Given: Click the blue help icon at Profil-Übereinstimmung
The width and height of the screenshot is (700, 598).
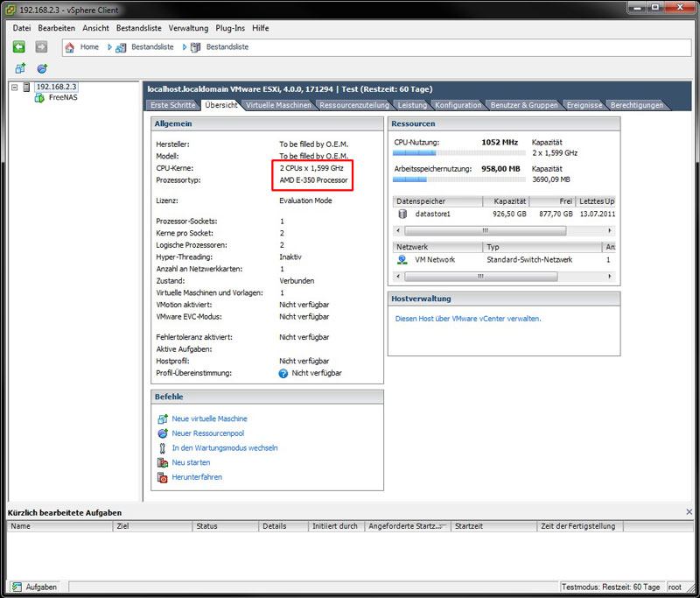Looking at the screenshot, I should tap(283, 373).
